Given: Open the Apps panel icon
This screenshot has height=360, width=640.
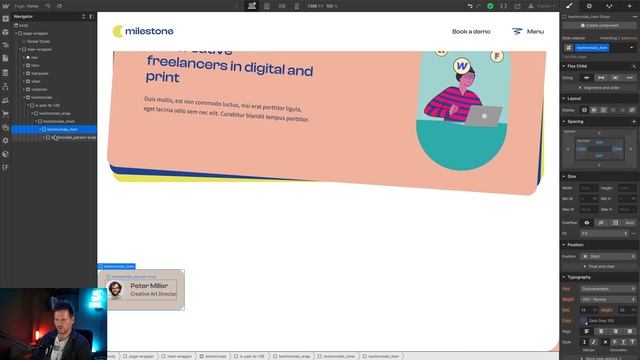Looking at the screenshot, I should pos(6,154).
